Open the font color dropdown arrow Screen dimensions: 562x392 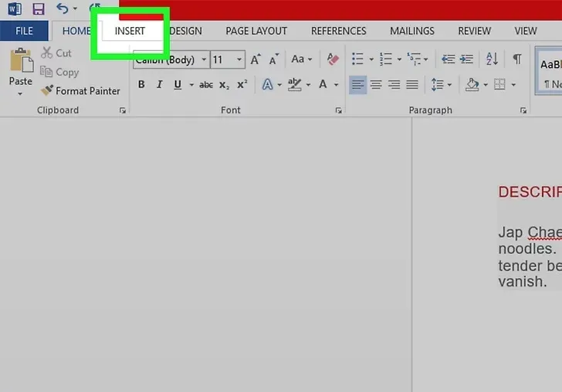click(x=337, y=85)
